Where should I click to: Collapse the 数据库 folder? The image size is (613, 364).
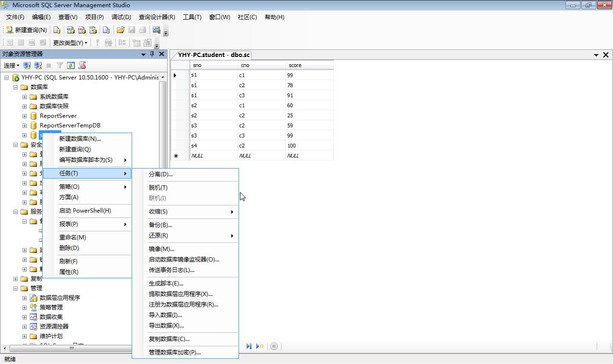15,87
